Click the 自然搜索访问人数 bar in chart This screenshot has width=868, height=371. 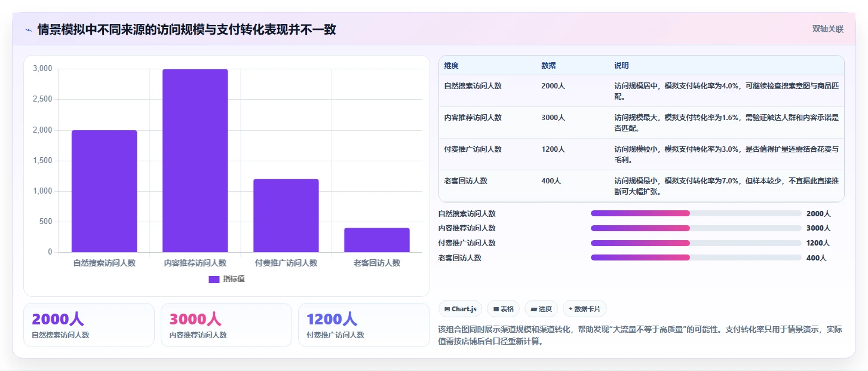pyautogui.click(x=105, y=191)
